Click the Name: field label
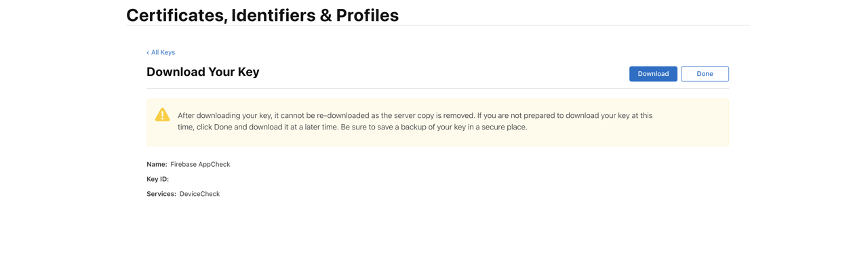 coord(157,164)
